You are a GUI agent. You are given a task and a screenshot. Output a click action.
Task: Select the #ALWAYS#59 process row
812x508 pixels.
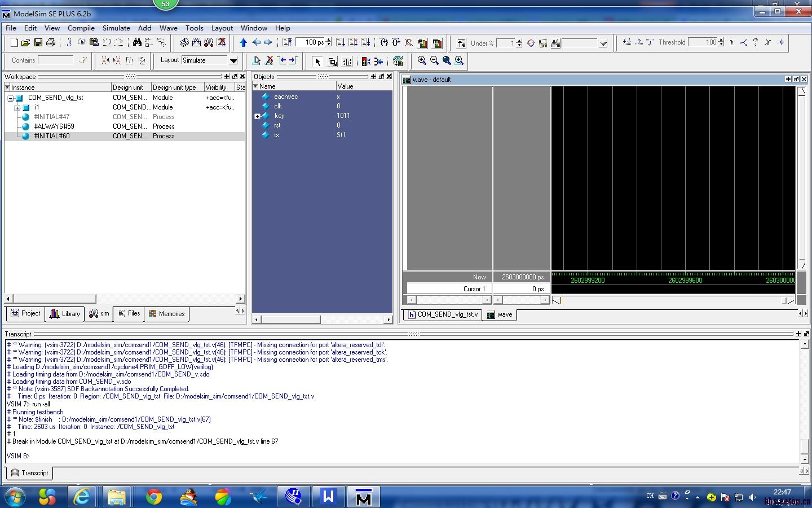tap(54, 126)
